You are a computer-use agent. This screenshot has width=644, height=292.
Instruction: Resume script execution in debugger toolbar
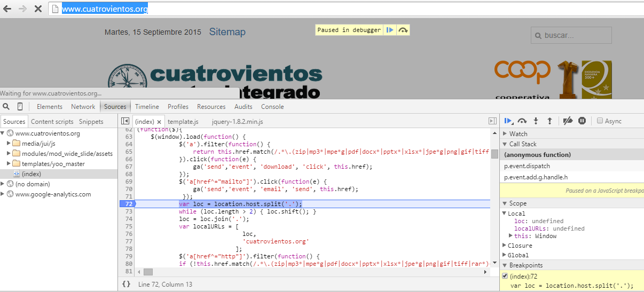point(508,121)
